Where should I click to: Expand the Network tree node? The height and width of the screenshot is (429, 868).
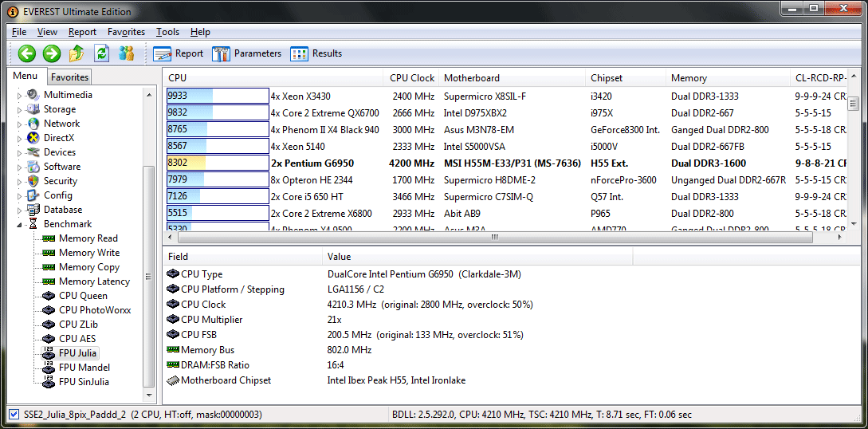click(x=20, y=124)
